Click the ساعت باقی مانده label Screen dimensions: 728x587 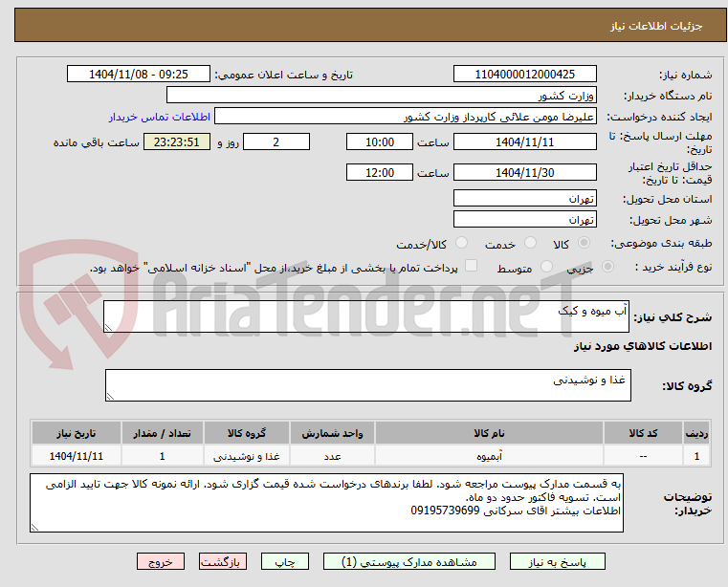coord(96,142)
